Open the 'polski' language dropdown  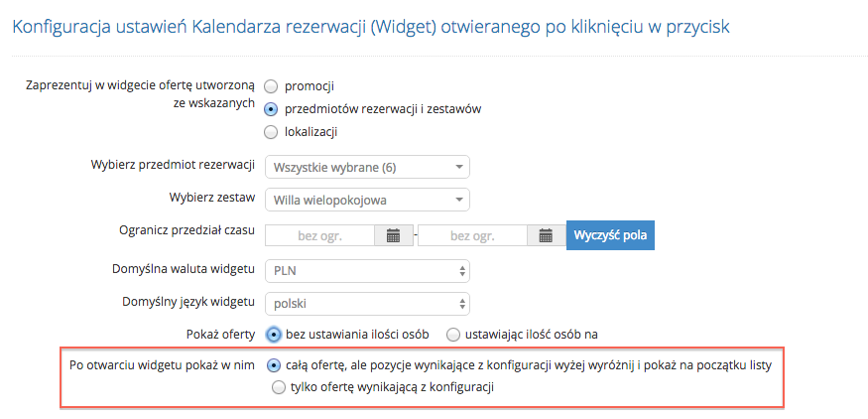point(368,303)
